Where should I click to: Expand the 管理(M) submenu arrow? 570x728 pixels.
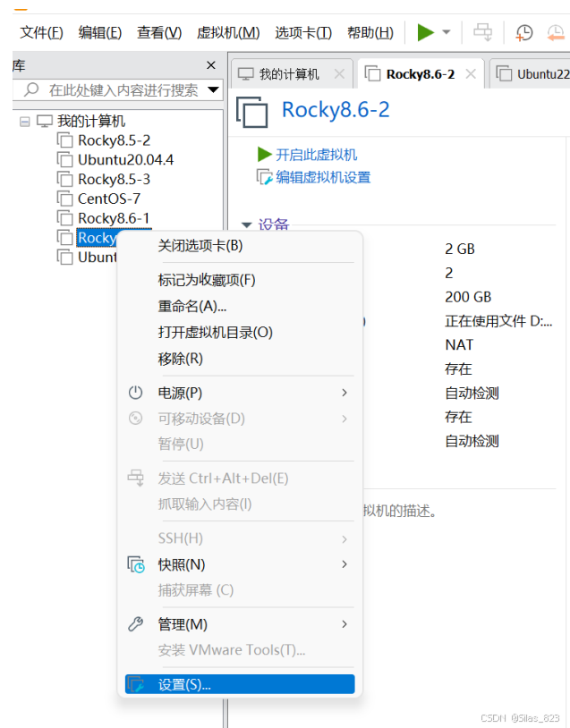point(345,624)
